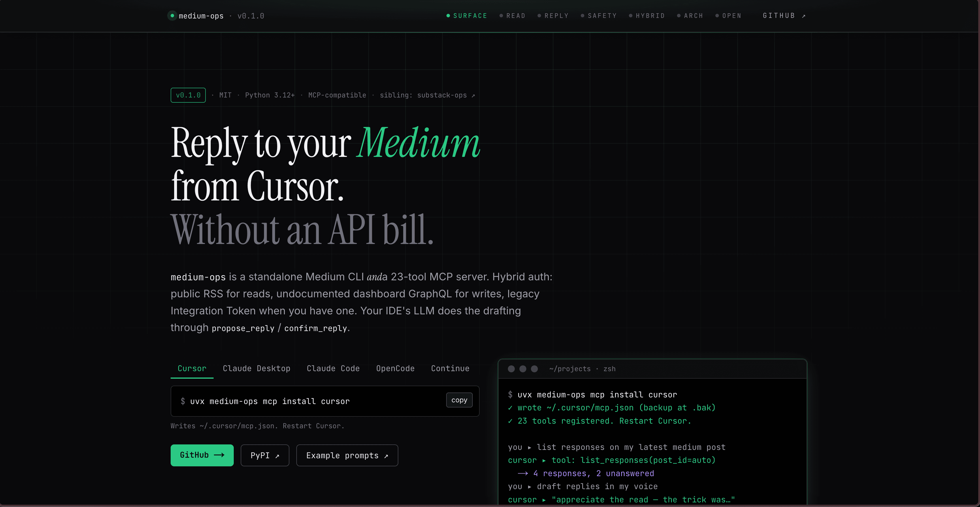Click the 'Without an API bill.' headline
Screen dimensions: 980x507
pyautogui.click(x=302, y=229)
